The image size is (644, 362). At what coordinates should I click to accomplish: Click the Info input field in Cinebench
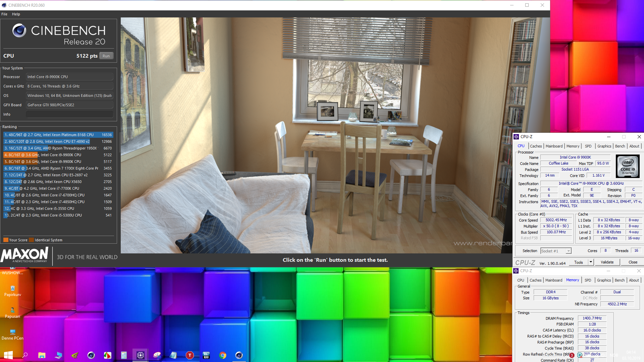point(69,114)
